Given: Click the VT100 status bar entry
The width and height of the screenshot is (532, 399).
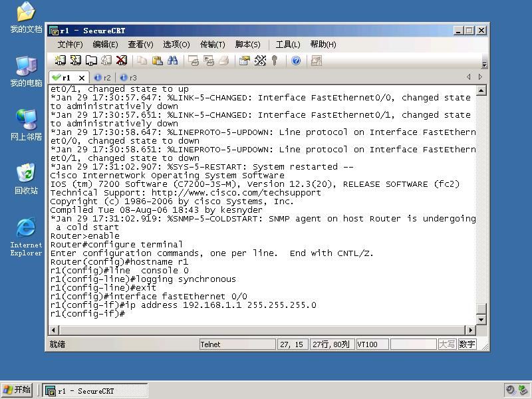Looking at the screenshot, I should click(x=372, y=344).
